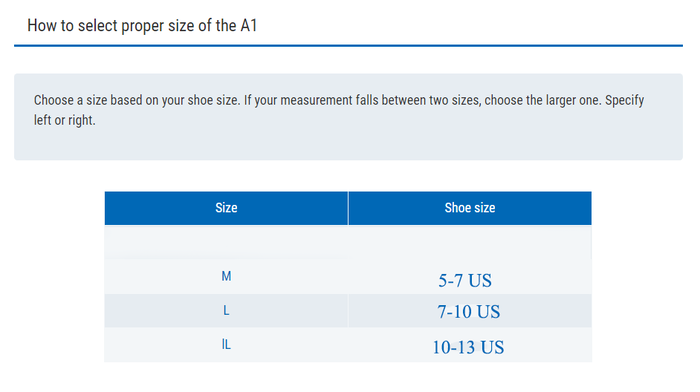This screenshot has width=700, height=392.
Task: Click the 'How to select proper size' heading
Action: pyautogui.click(x=142, y=26)
